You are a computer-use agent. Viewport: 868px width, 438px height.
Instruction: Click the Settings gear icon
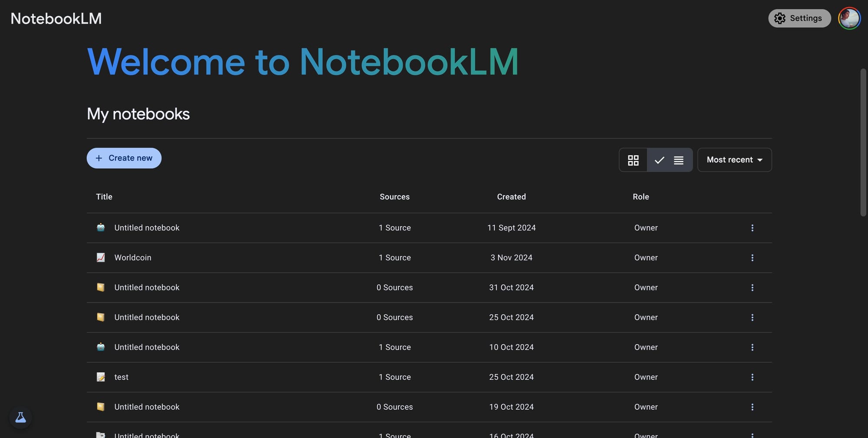point(780,18)
